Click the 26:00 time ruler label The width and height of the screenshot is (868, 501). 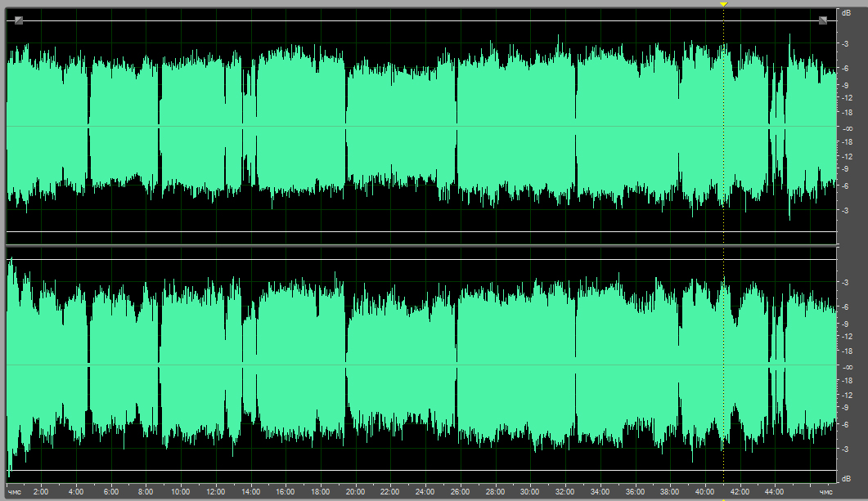click(x=461, y=492)
